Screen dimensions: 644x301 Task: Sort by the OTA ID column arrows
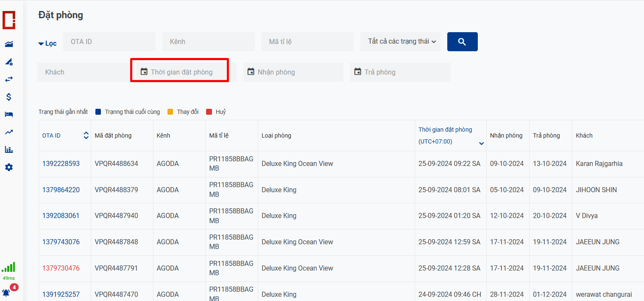click(86, 135)
